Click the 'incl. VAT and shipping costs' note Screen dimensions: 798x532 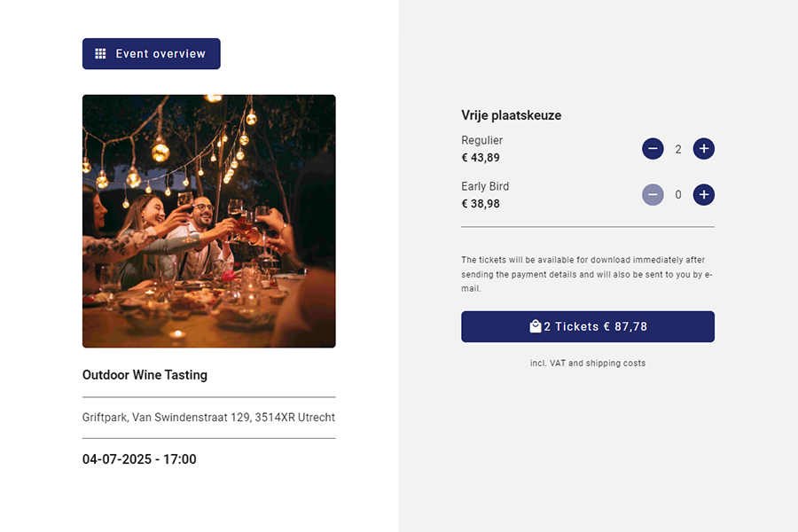pyautogui.click(x=588, y=364)
